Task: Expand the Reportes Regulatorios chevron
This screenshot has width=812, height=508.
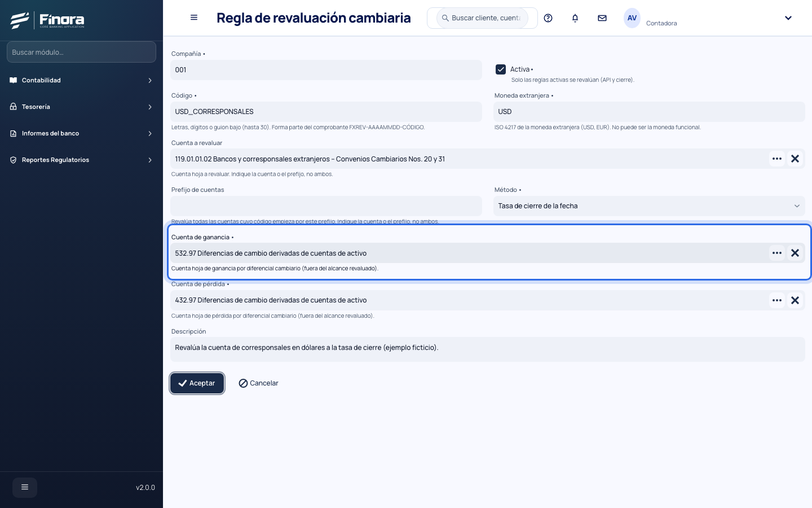Action: pos(150,160)
